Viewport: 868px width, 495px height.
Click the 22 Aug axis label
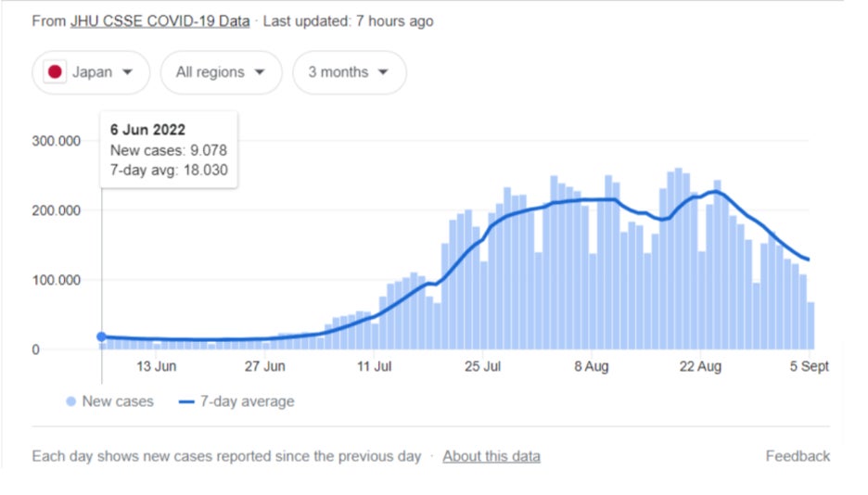click(700, 366)
